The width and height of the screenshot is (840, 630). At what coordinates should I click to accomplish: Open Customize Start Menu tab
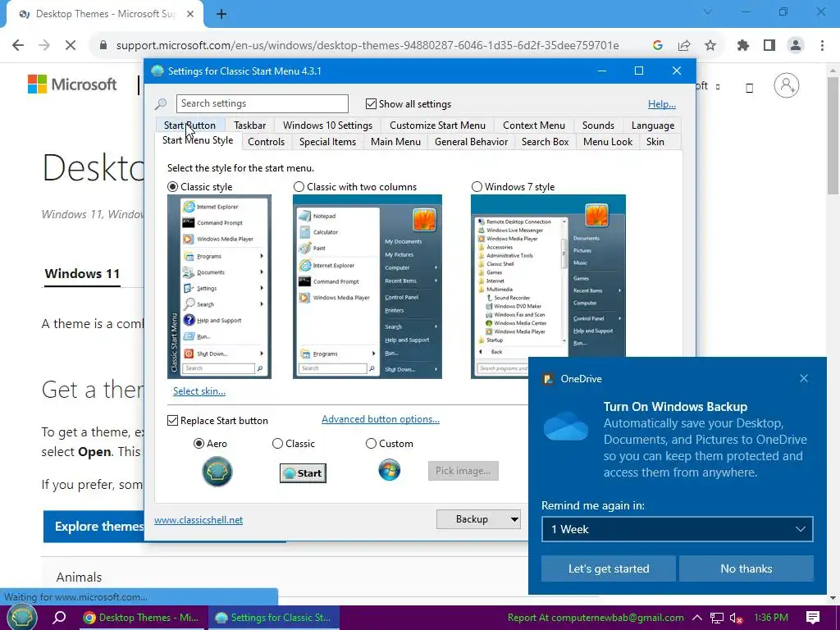(438, 126)
